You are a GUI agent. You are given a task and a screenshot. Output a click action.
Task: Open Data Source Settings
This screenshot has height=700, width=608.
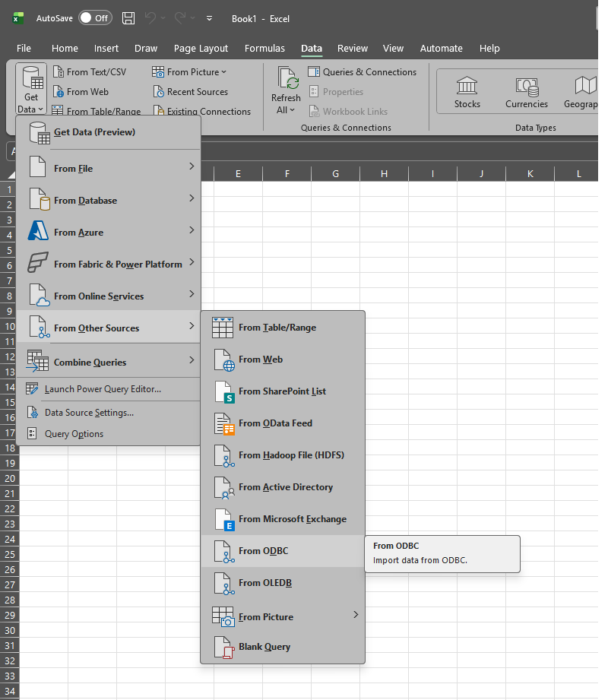click(109, 413)
